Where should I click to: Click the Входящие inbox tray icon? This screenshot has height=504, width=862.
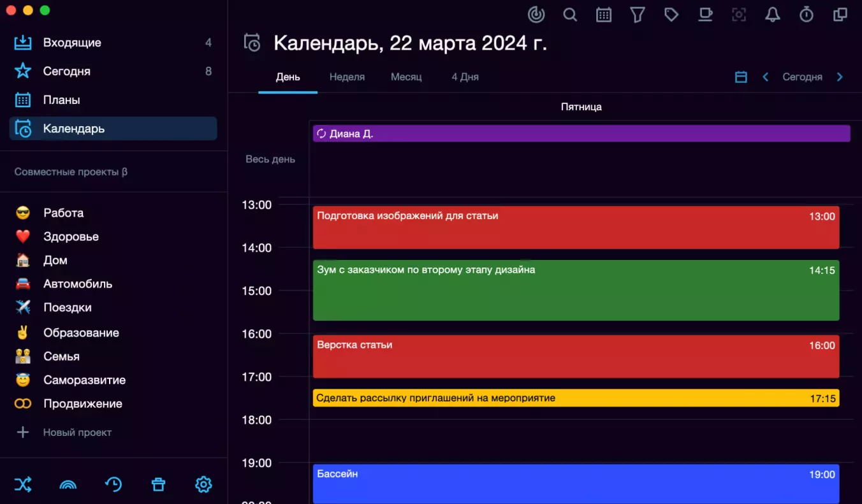point(23,43)
